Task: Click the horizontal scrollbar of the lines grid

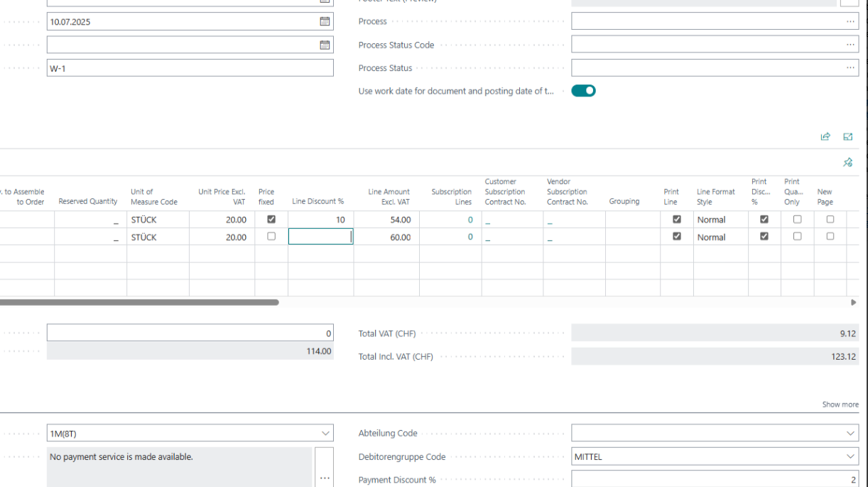Action: point(139,302)
